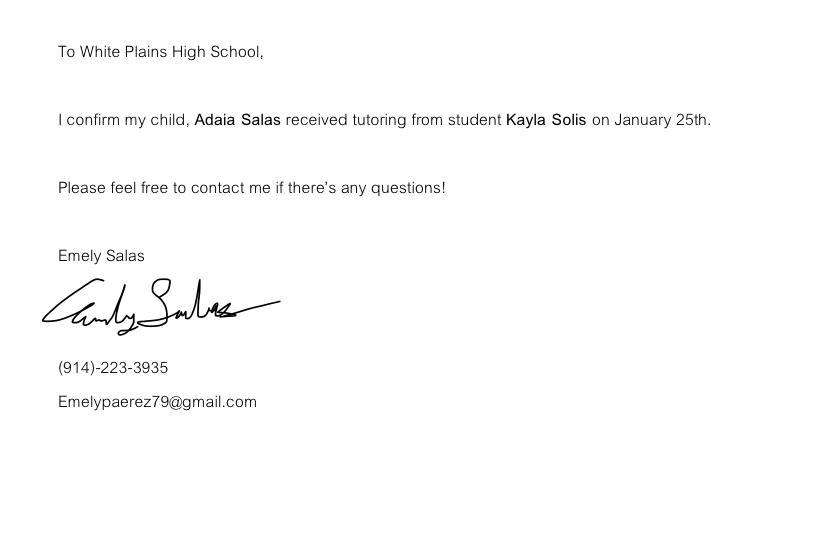Viewport: 837px width, 535px height.
Task: Click the bold name Adaia Salas
Action: tap(237, 120)
